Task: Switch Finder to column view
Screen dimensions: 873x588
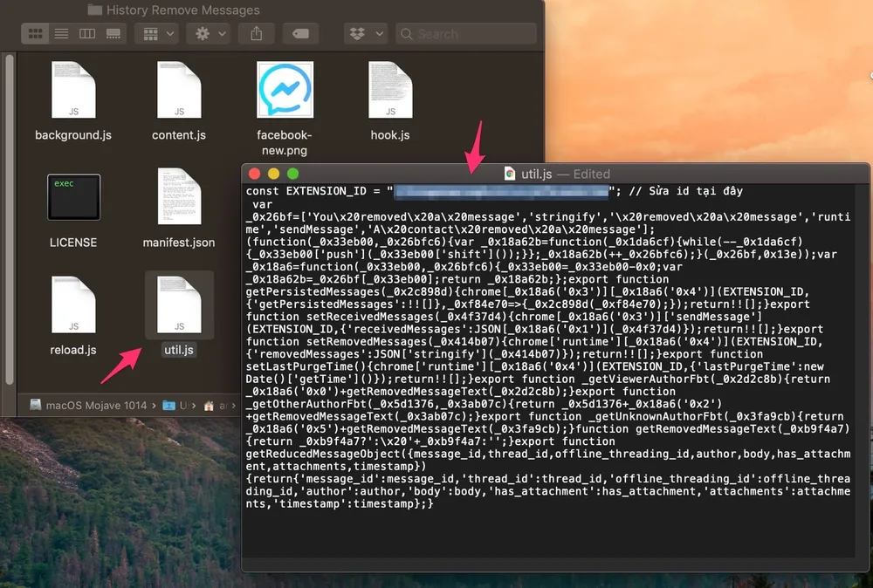Action: point(86,33)
